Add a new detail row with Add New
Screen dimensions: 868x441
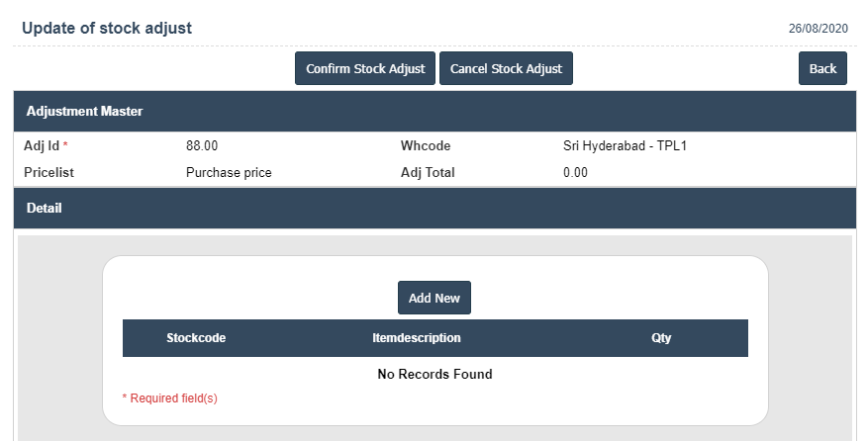(x=434, y=298)
